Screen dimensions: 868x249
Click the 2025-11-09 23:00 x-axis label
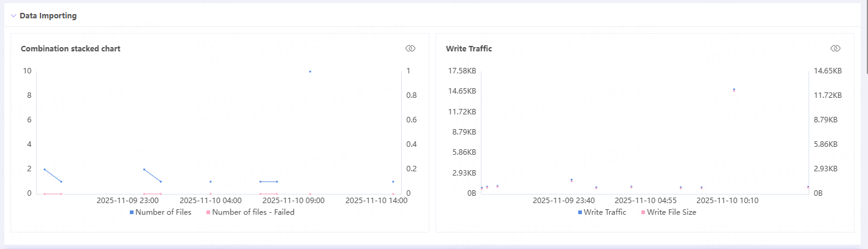(127, 200)
